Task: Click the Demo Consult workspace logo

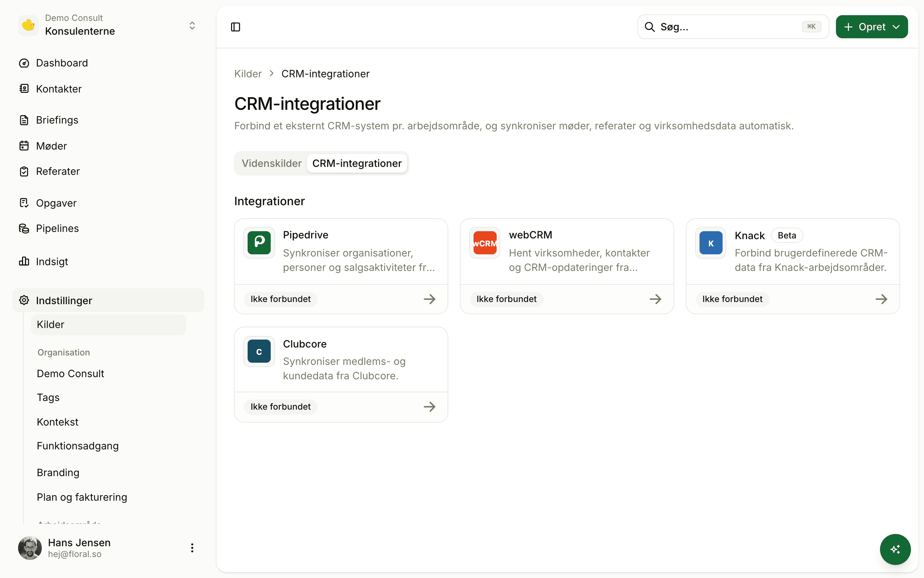Action: (x=29, y=25)
